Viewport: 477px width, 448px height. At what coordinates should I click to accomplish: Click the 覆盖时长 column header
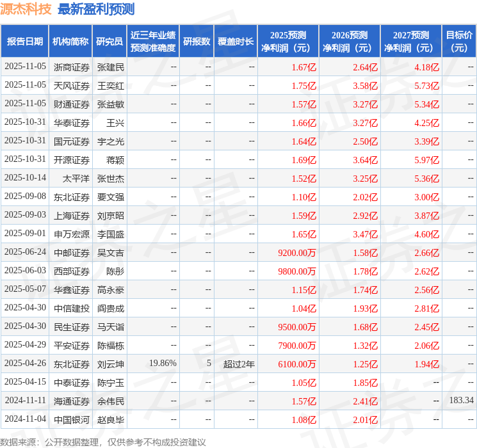click(x=236, y=41)
